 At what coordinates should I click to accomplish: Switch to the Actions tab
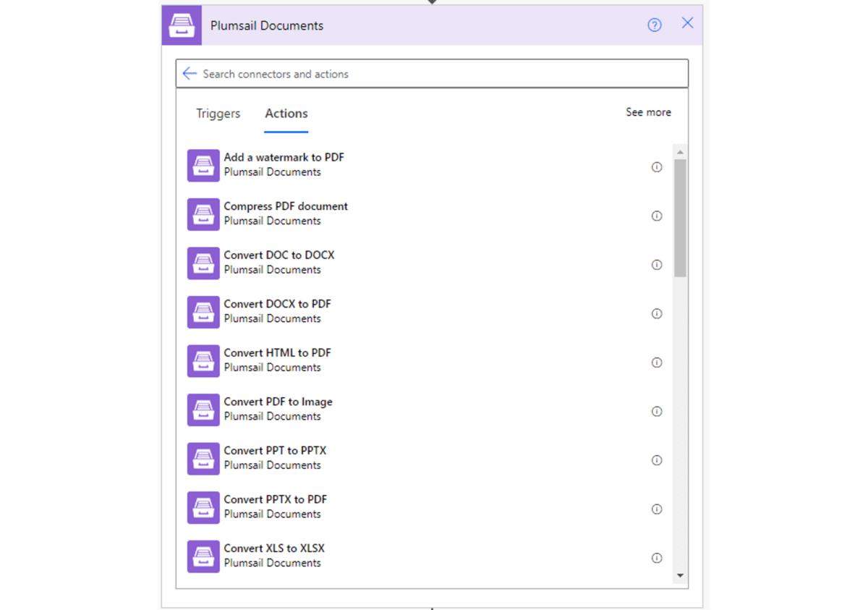point(286,114)
